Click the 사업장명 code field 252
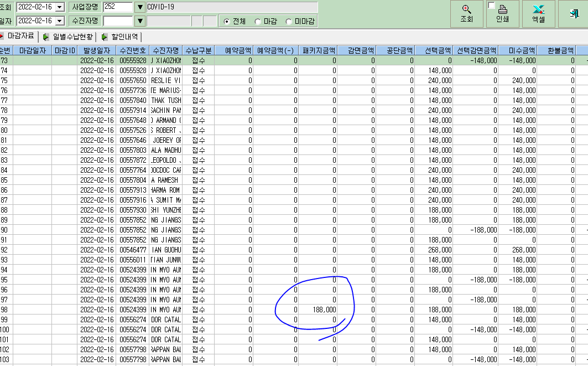Screen dimensions: 588x366 coord(118,7)
